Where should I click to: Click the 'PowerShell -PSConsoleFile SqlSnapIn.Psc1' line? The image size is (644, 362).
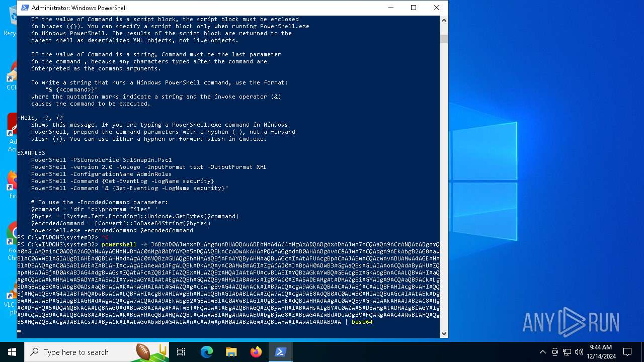coord(102,160)
